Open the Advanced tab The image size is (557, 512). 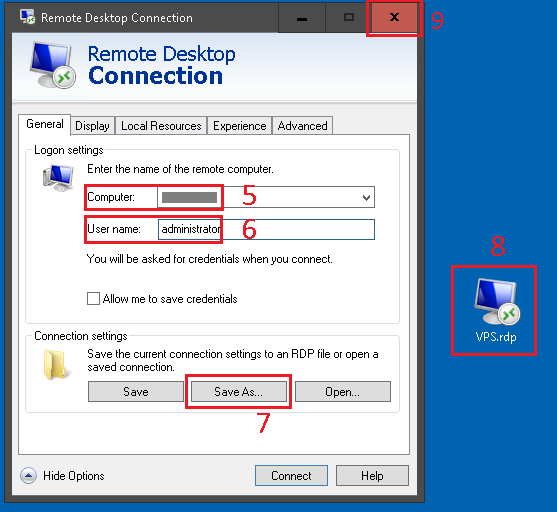302,126
